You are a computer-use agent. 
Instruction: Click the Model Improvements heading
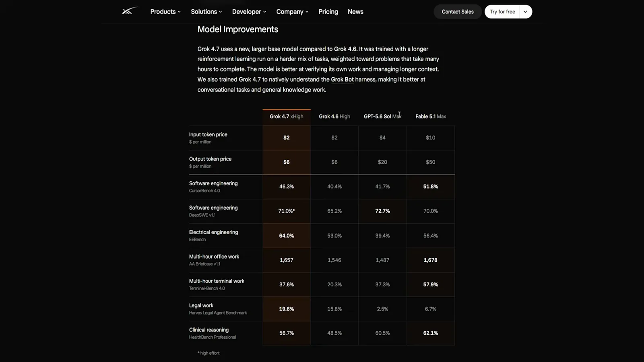click(x=238, y=29)
